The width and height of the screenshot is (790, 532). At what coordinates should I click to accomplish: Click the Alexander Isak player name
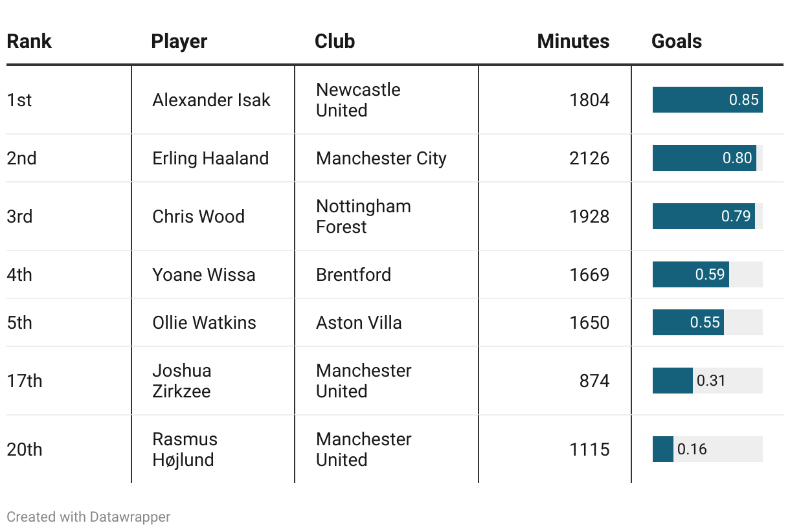click(x=211, y=100)
